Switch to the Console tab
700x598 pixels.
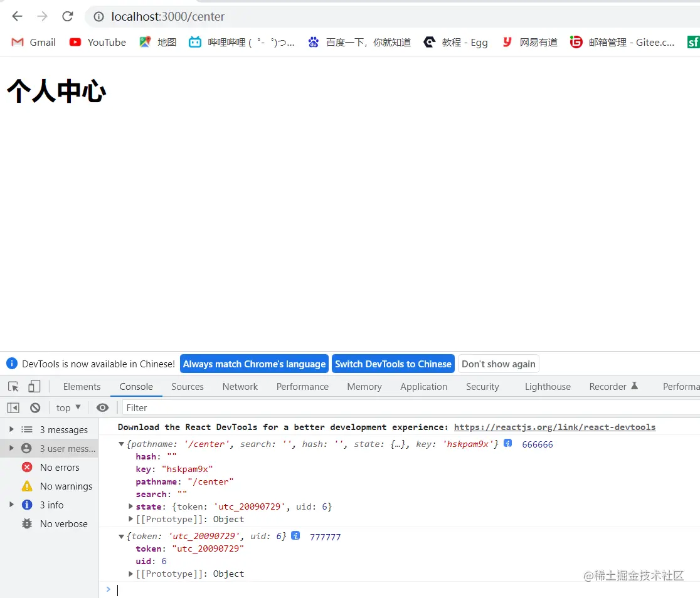coord(136,387)
